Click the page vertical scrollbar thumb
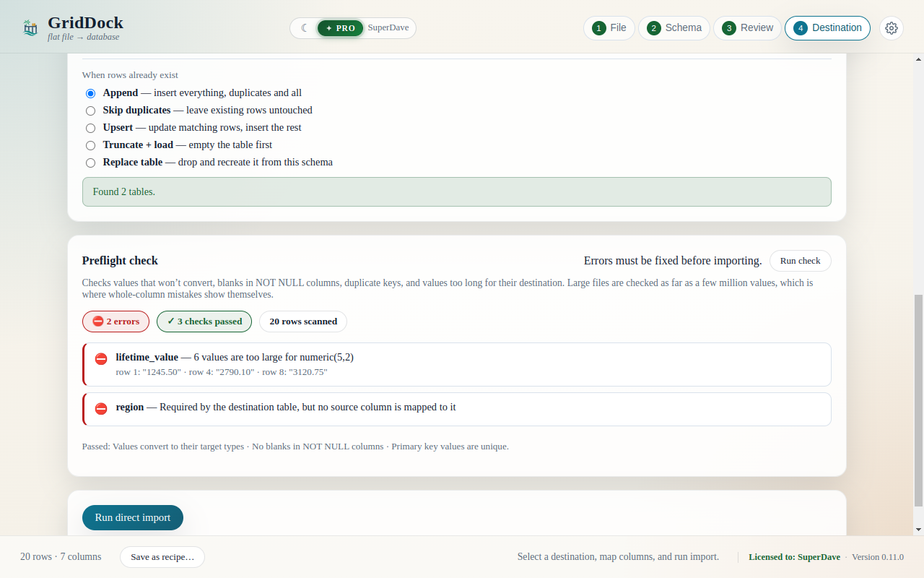 [x=918, y=400]
